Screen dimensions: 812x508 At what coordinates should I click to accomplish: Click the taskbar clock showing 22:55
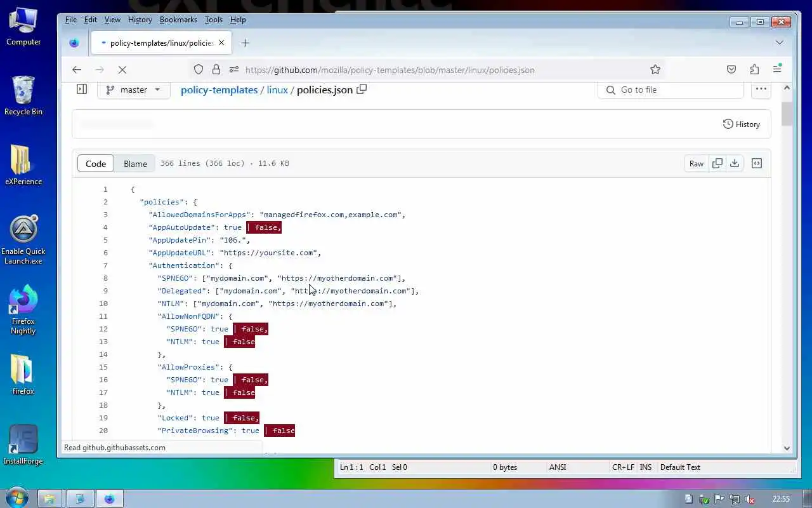[781, 499]
